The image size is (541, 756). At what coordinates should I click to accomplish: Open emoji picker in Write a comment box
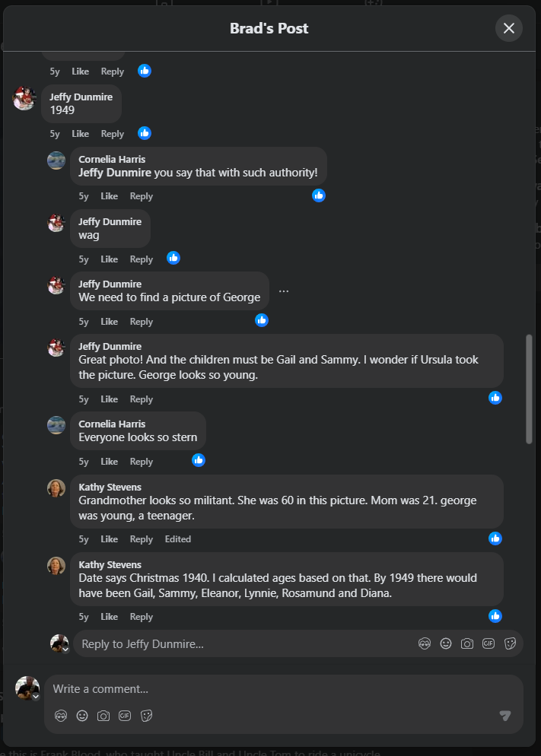82,716
